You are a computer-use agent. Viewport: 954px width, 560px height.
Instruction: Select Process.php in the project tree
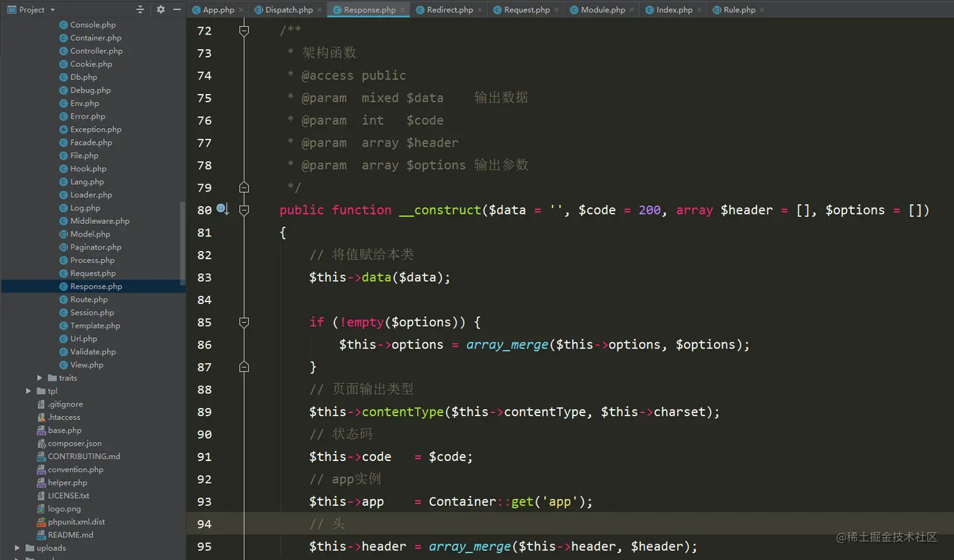92,260
